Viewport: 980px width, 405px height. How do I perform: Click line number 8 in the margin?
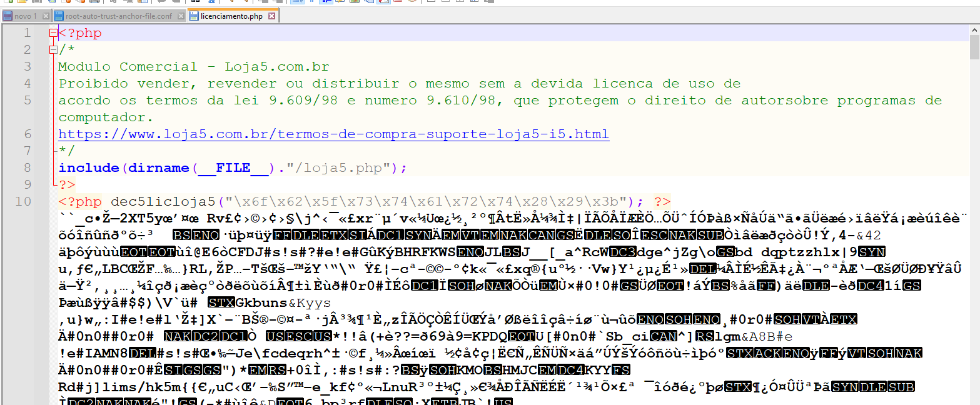coord(27,168)
